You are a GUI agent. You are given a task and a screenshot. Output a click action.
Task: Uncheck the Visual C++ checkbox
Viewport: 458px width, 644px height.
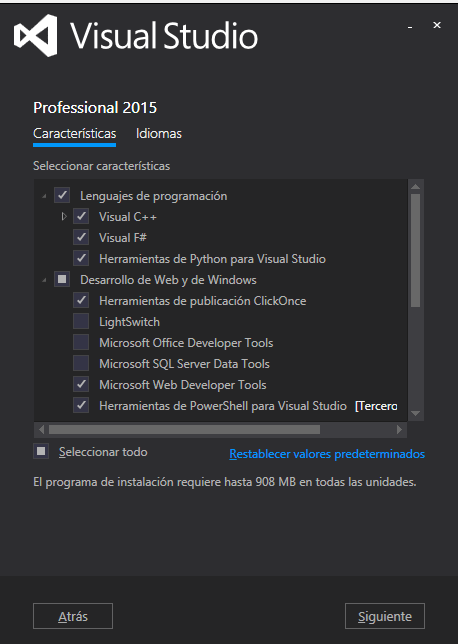pos(81,216)
